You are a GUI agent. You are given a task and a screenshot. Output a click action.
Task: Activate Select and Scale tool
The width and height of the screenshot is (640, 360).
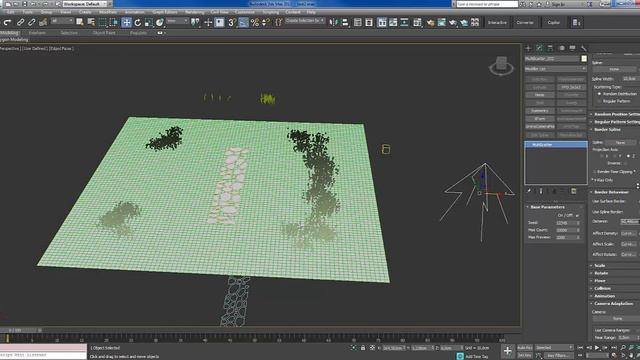tap(149, 22)
